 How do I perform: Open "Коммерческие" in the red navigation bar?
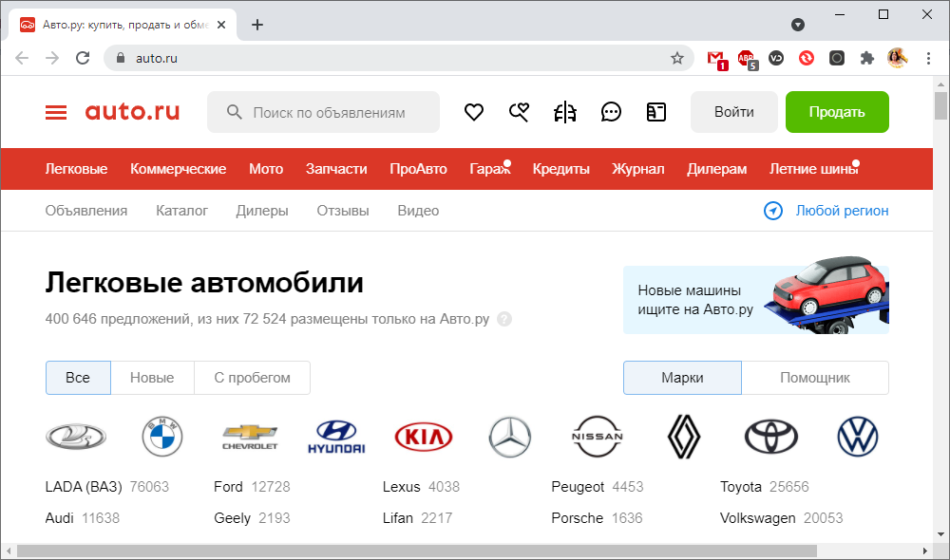click(178, 169)
